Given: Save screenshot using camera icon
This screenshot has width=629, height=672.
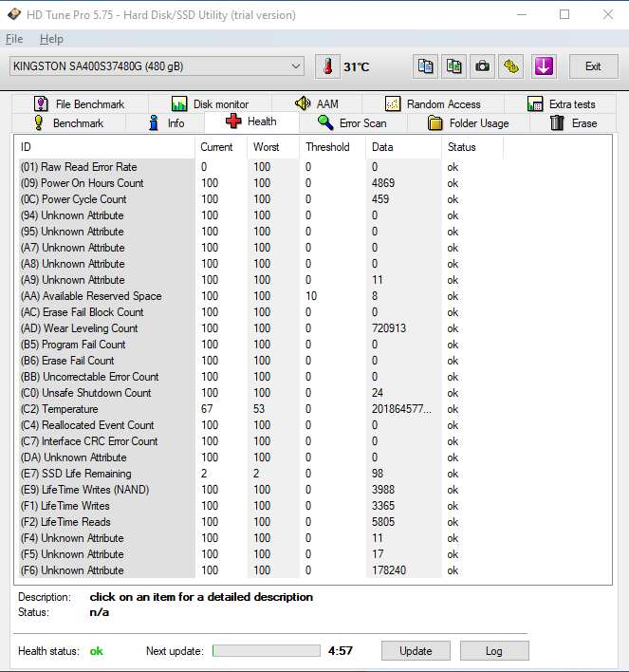Looking at the screenshot, I should click(483, 66).
